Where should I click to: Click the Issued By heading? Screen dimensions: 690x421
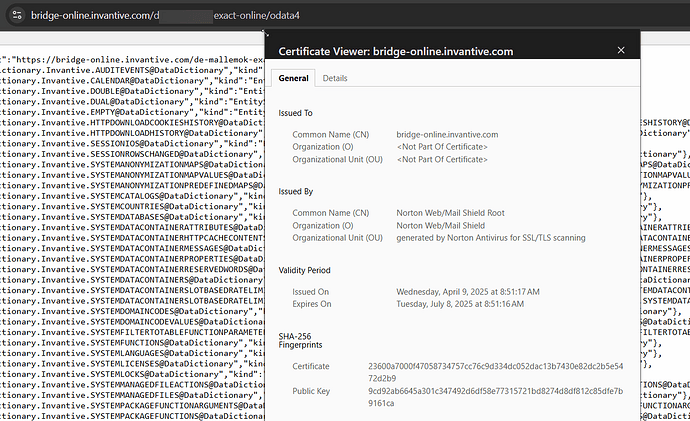(295, 192)
